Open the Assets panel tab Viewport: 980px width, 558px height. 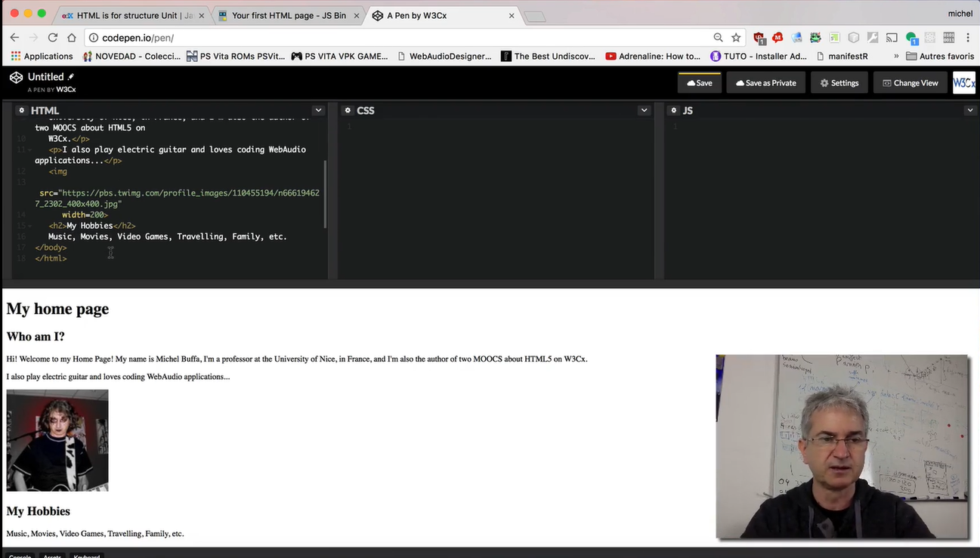click(52, 556)
